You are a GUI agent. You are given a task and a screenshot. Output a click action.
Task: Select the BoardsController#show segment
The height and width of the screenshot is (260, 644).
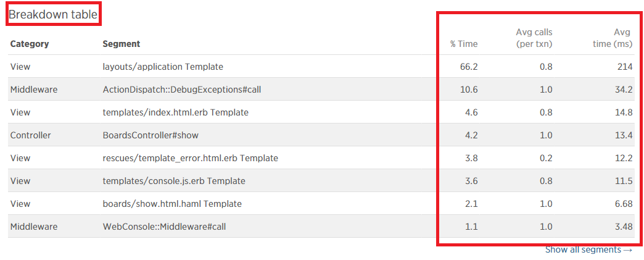click(x=151, y=135)
